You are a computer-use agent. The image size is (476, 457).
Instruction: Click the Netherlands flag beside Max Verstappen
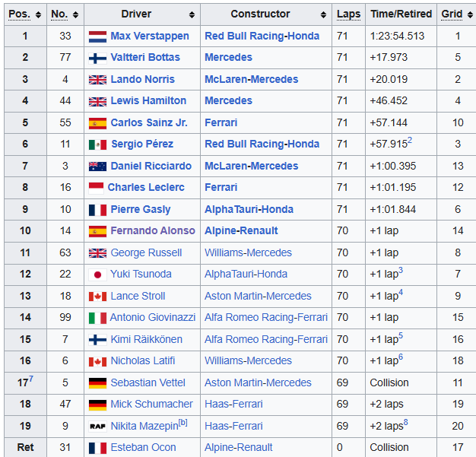tap(97, 36)
